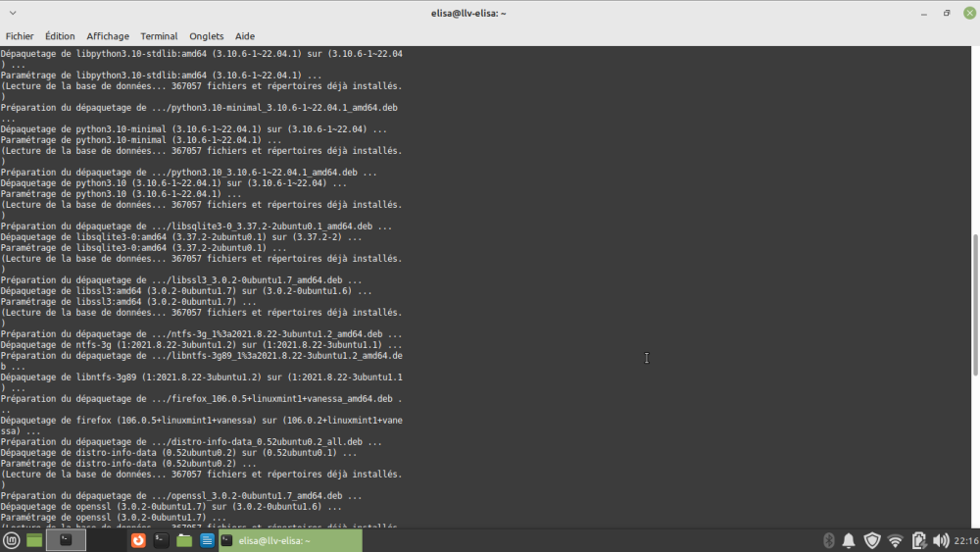Select the grouped terminal taskbar button

coord(66,541)
